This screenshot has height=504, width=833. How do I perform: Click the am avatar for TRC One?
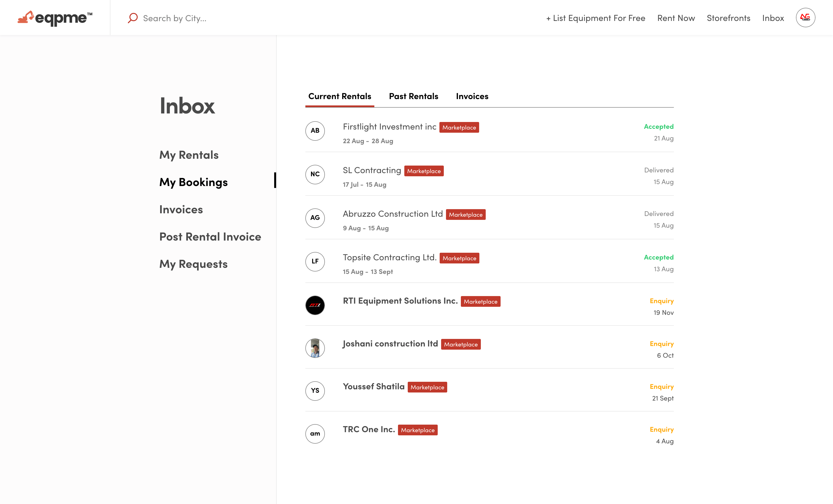point(315,434)
